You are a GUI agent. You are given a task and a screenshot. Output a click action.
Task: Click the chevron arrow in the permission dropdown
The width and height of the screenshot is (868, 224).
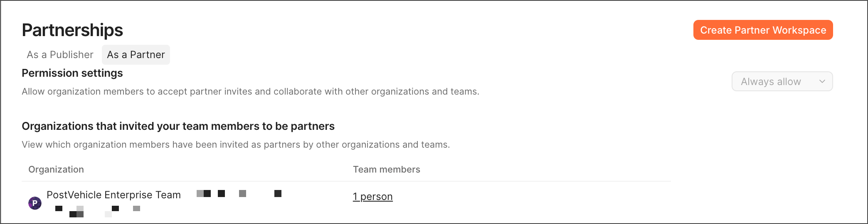click(x=822, y=81)
